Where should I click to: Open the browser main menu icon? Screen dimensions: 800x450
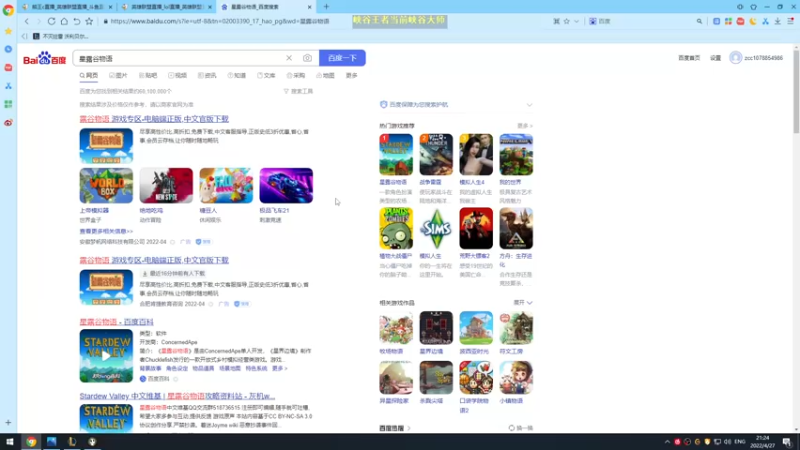coord(790,21)
